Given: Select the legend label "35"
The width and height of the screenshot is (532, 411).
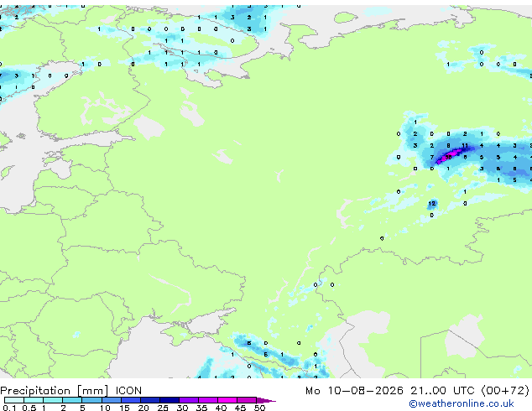Looking at the screenshot, I should click(x=201, y=408).
